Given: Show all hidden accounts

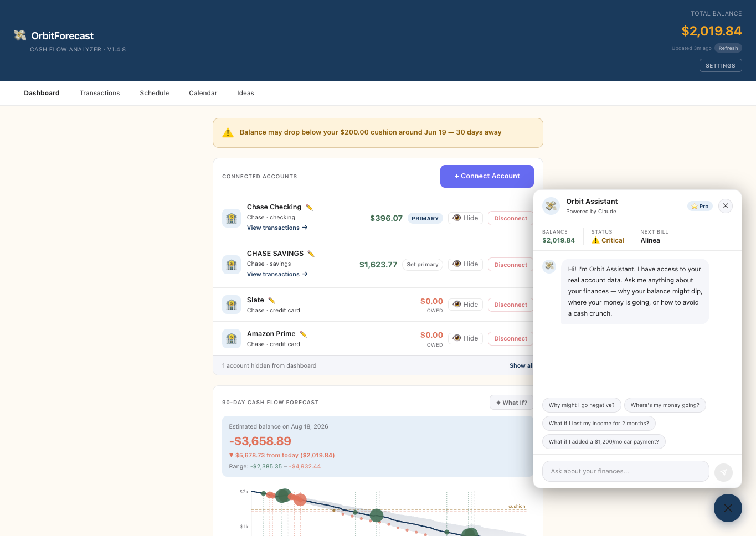Looking at the screenshot, I should point(521,365).
